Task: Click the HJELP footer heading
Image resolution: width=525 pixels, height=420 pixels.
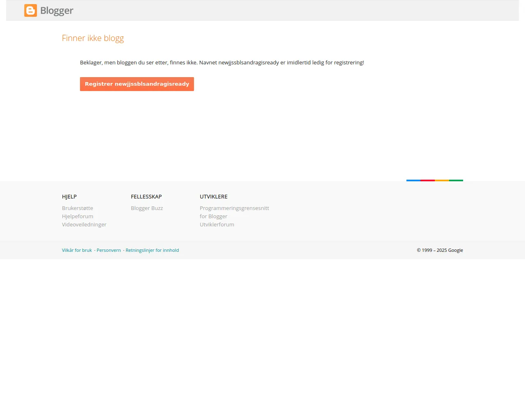Action: click(x=69, y=196)
